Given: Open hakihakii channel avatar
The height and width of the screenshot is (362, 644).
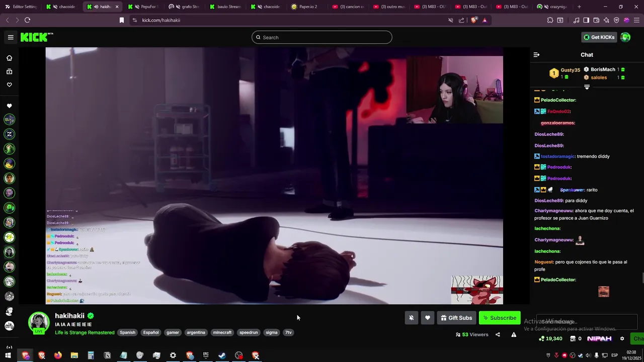Looking at the screenshot, I should tap(39, 323).
